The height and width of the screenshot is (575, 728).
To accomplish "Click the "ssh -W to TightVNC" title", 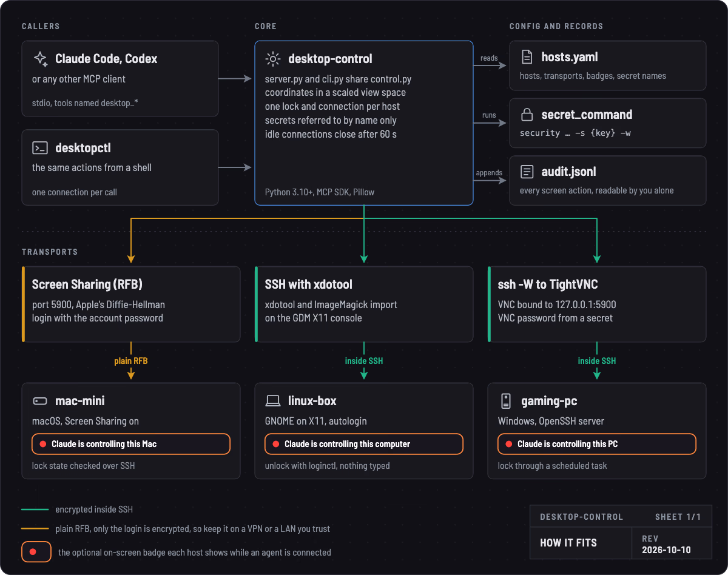I will [548, 284].
